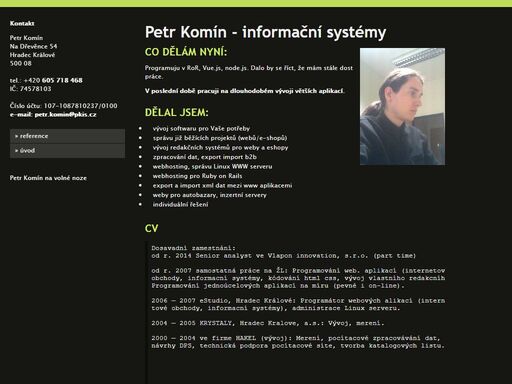Click list item správu již běžících projektů

[220, 138]
